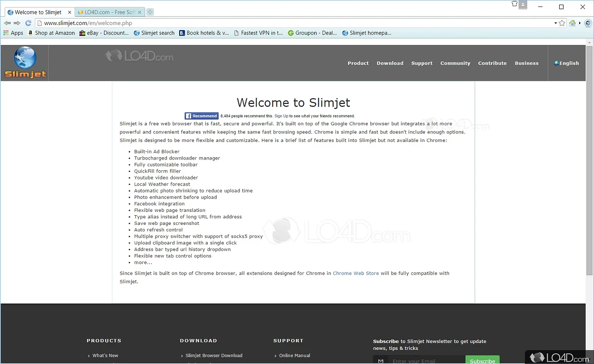Image resolution: width=594 pixels, height=364 pixels.
Task: Open the English language selector
Action: click(x=566, y=63)
